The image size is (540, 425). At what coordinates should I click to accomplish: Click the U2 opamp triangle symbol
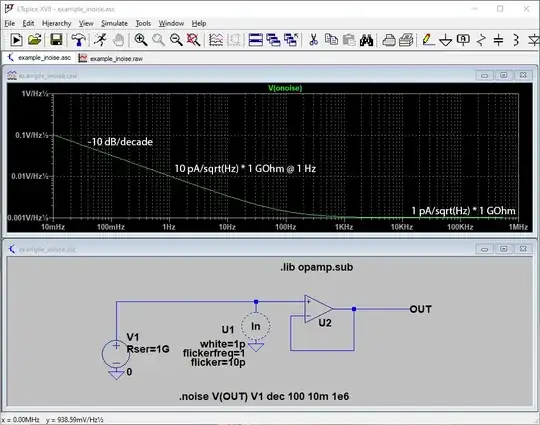coord(318,309)
